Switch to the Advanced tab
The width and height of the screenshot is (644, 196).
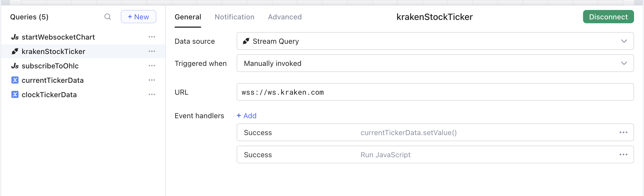pos(285,17)
